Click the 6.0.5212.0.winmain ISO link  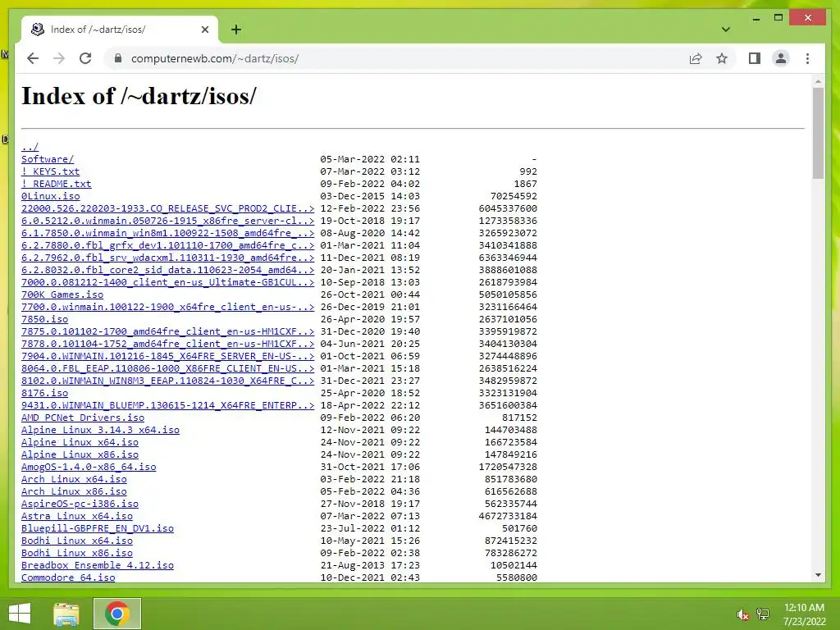click(167, 221)
